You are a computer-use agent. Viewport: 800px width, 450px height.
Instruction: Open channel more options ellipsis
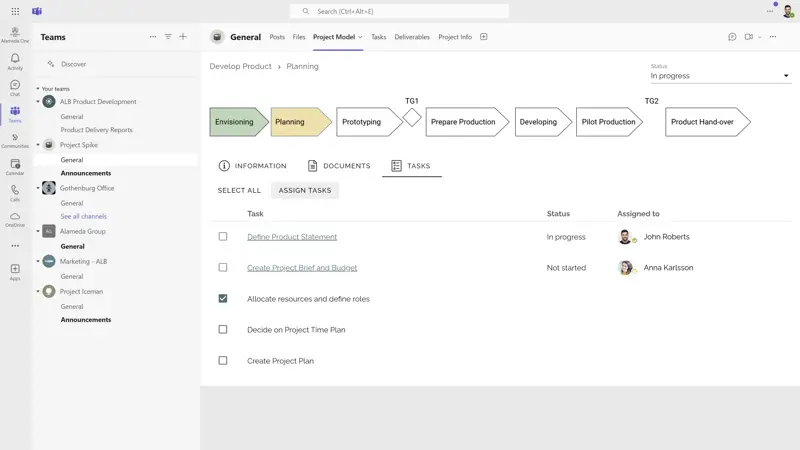coord(773,37)
